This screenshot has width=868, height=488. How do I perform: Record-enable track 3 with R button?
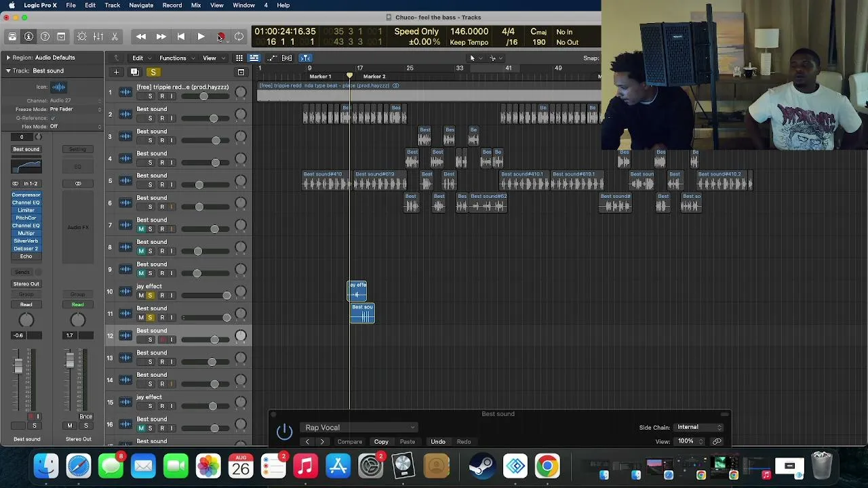[x=162, y=140]
